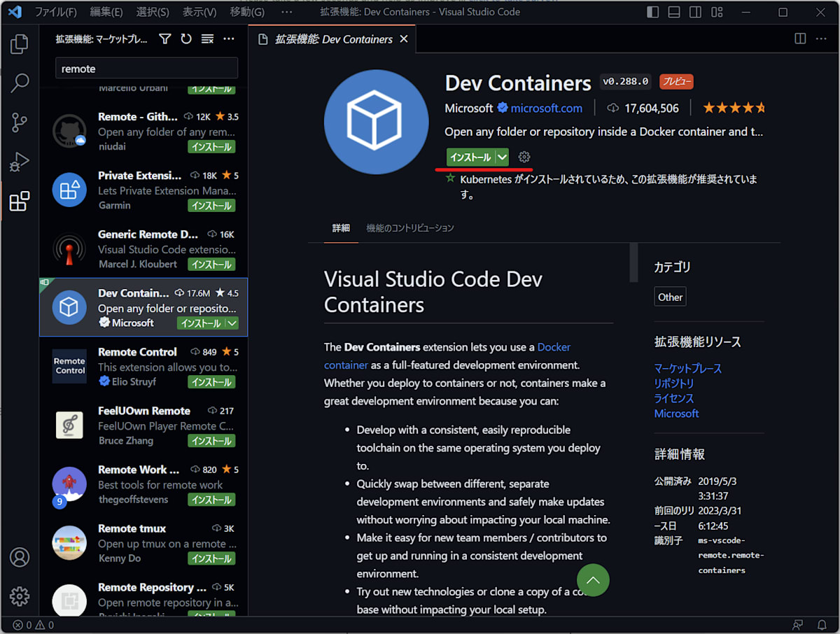Open the マーケットプレース resource link

point(688,367)
